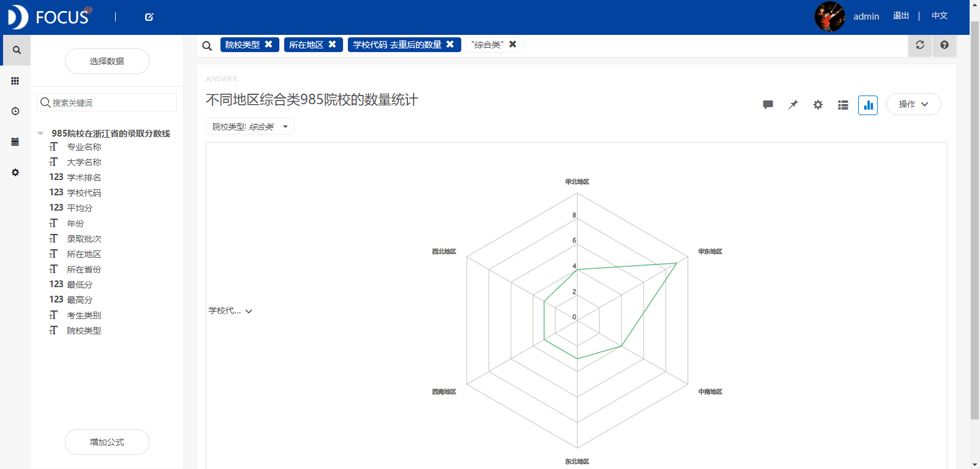Collapse the 985院校在浙江省的录取分数线 tree
This screenshot has height=469, width=980.
pyautogui.click(x=40, y=133)
